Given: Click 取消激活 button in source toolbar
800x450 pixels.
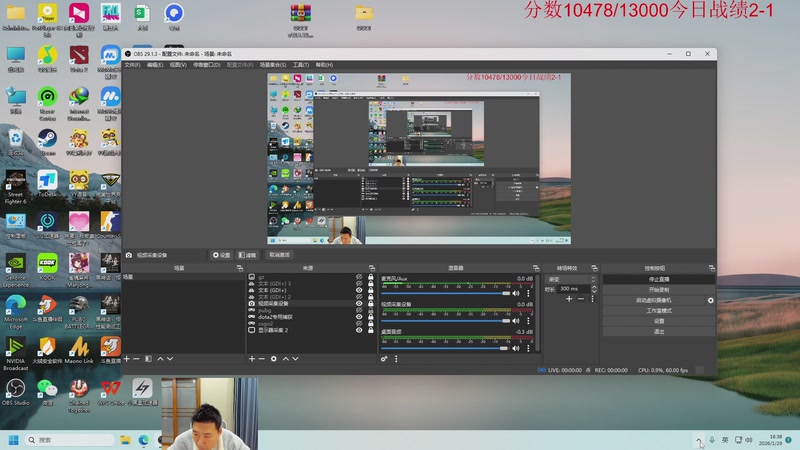Looking at the screenshot, I should pyautogui.click(x=279, y=255).
